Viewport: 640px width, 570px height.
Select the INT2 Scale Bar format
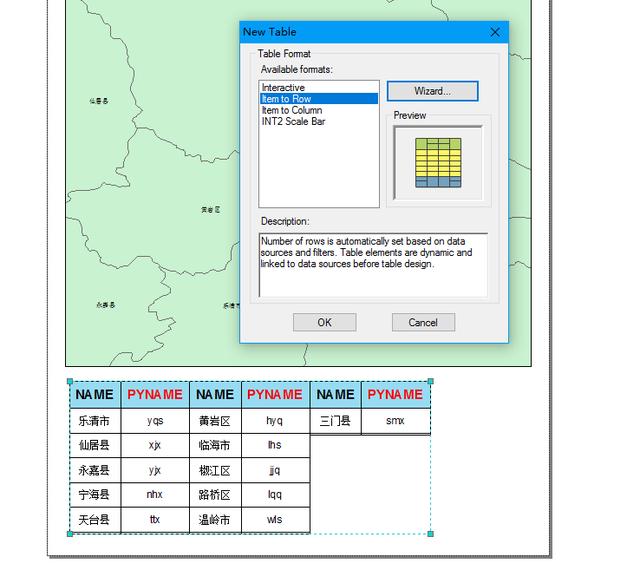click(293, 121)
